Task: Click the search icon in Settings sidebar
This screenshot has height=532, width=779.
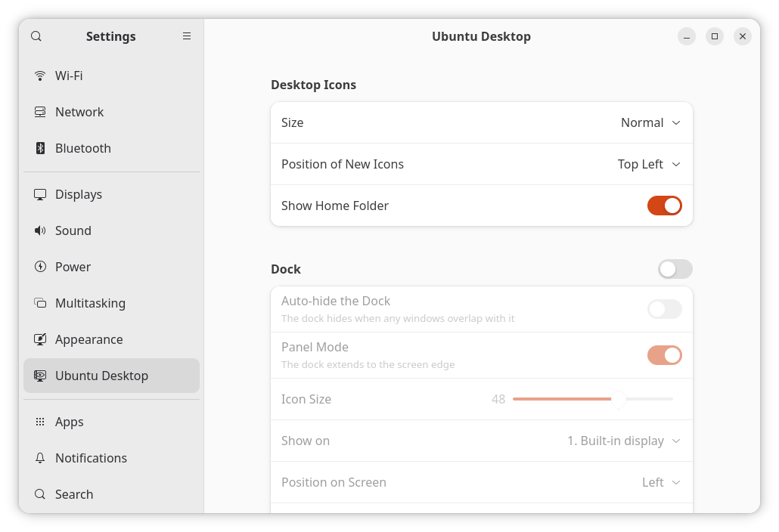Action: (x=36, y=36)
